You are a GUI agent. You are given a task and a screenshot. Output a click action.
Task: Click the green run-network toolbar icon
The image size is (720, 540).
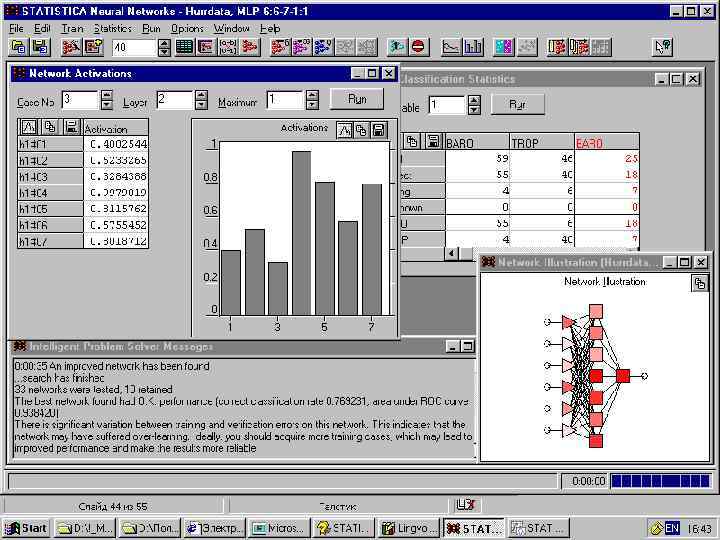397,47
